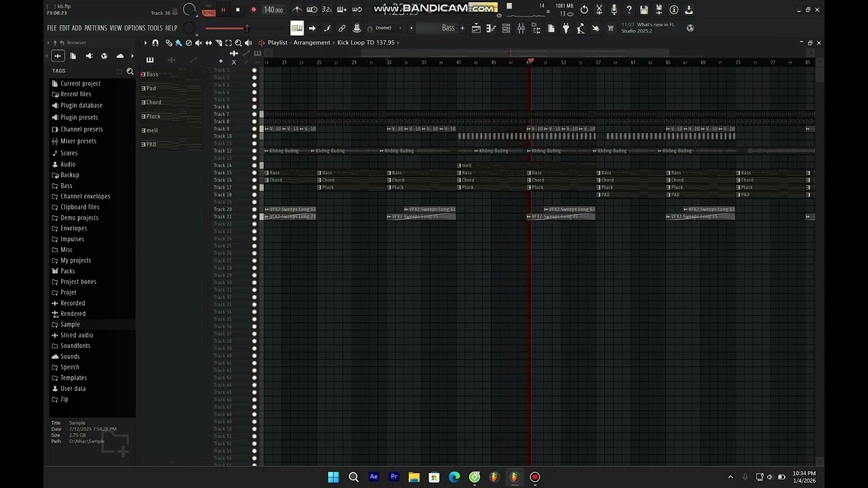Click the one-click recording microphone icon

[x=614, y=9]
